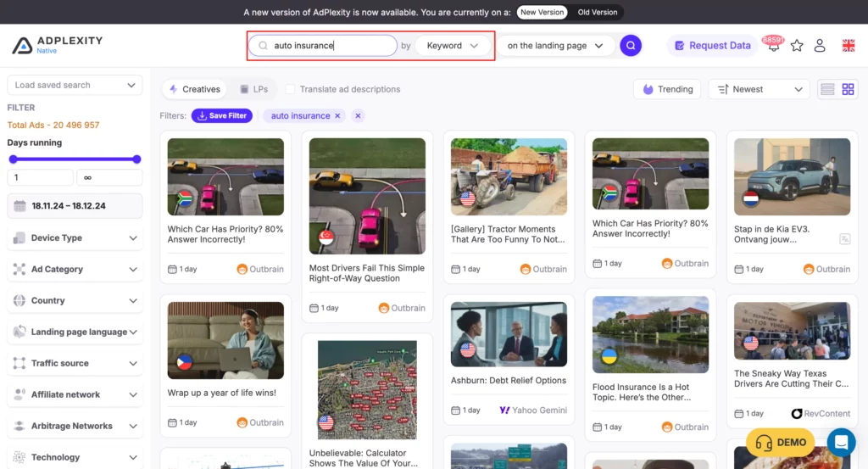Click the Save Filter button
The width and height of the screenshot is (868, 469).
tap(221, 116)
